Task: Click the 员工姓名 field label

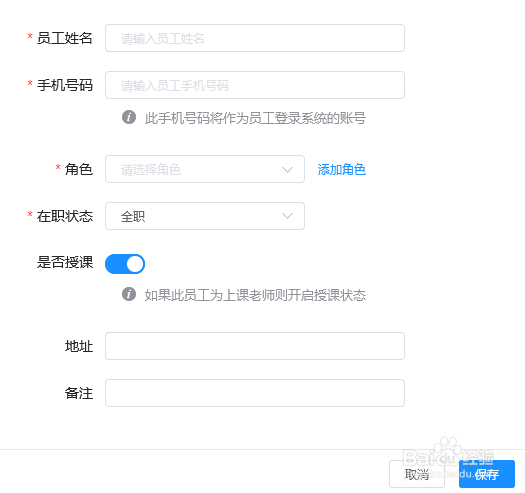Action: [65, 38]
